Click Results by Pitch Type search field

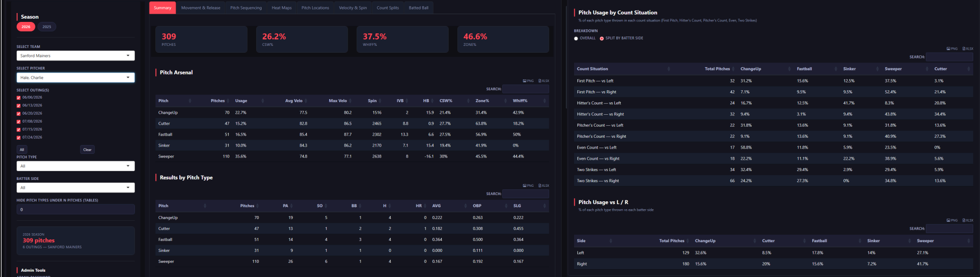(x=526, y=194)
